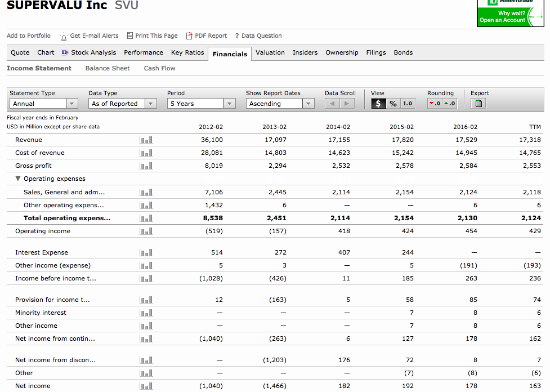Open Revenue row bar chart icon
Screen dimensions: 550x392
pyautogui.click(x=146, y=140)
